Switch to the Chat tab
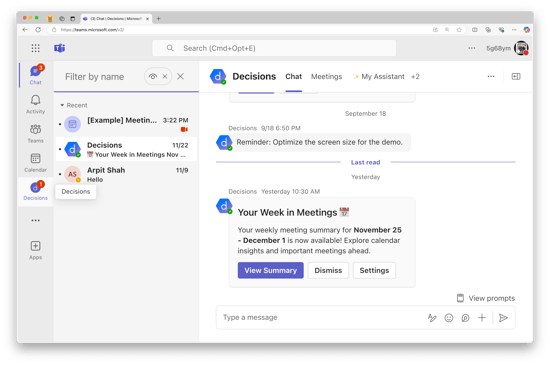This screenshot has height=365, width=550. tap(294, 76)
